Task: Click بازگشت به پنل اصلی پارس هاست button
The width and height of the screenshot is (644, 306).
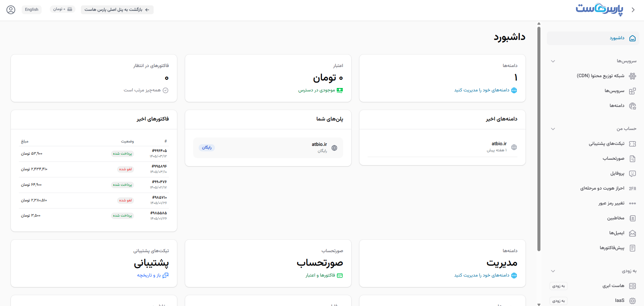Action: pyautogui.click(x=117, y=9)
